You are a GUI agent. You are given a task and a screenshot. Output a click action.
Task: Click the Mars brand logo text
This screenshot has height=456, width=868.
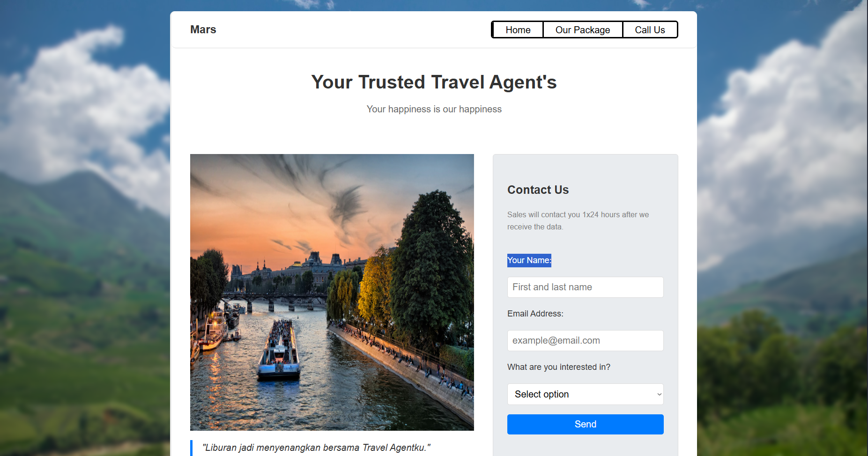203,29
